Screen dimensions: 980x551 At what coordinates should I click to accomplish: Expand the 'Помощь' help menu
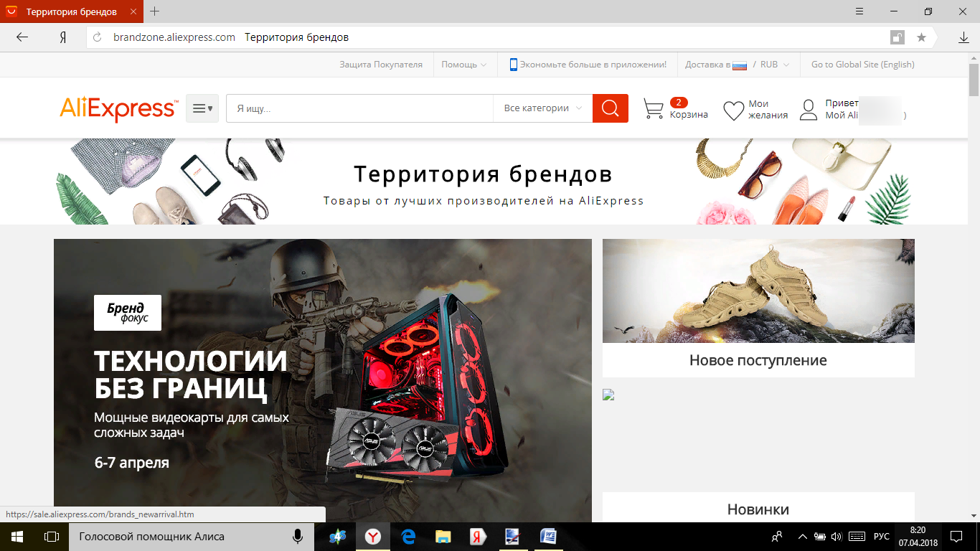coord(463,65)
